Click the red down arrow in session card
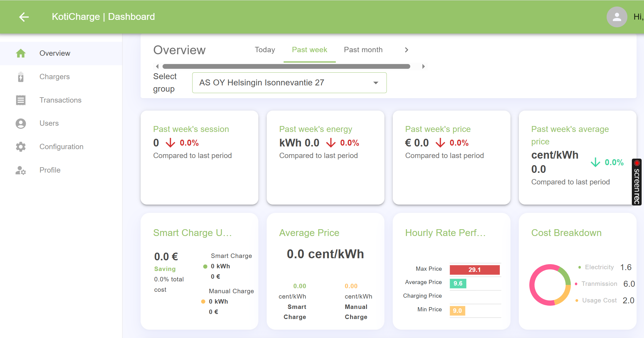Viewport: 644px width, 338px height. pyautogui.click(x=170, y=143)
